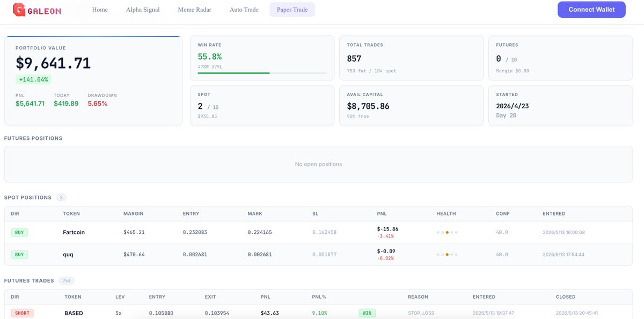Image resolution: width=644 pixels, height=319 pixels.
Task: Click the 55.8% win rate figure
Action: click(x=210, y=57)
